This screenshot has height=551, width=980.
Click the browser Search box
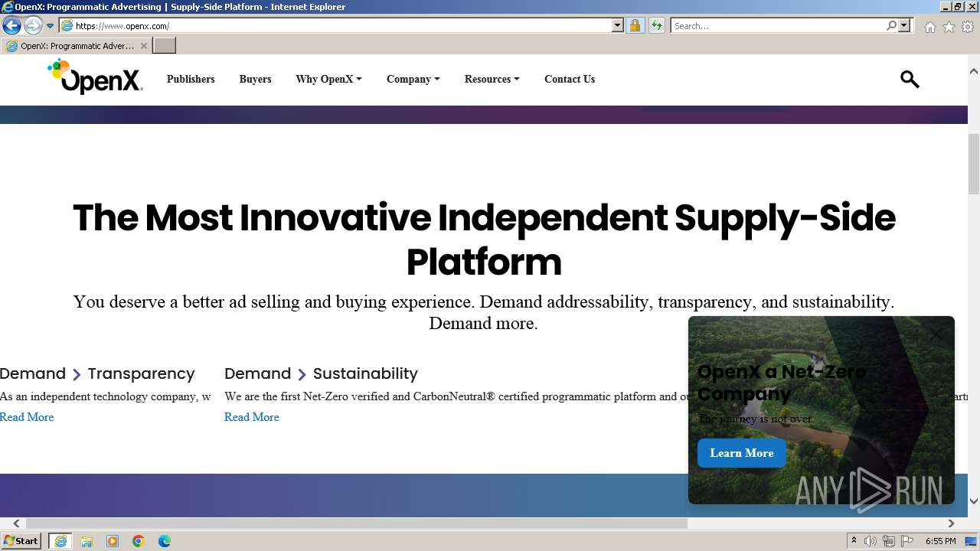point(778,25)
